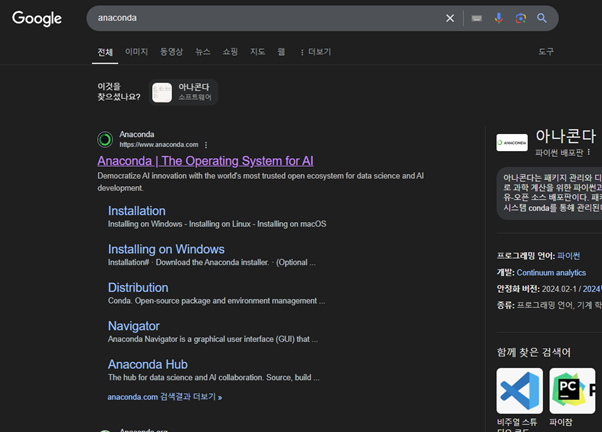Image resolution: width=602 pixels, height=432 pixels.
Task: Open three-dot menu in 아나콘다 knowledge panel
Action: pos(589,152)
